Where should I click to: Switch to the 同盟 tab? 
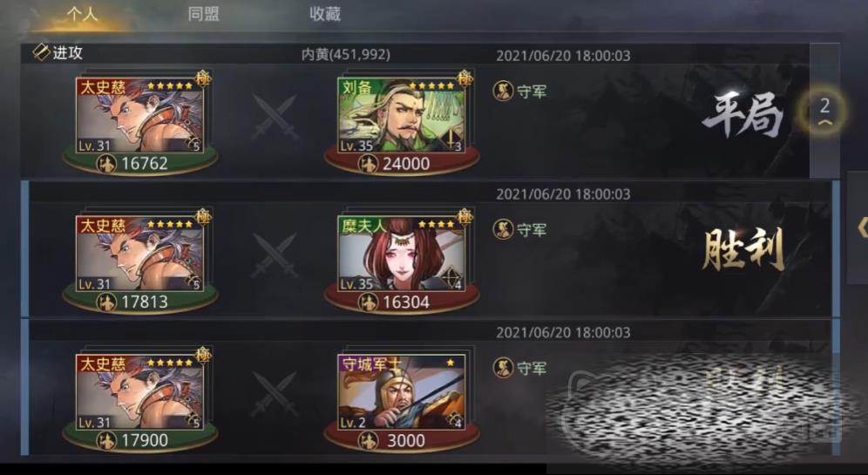pyautogui.click(x=203, y=14)
